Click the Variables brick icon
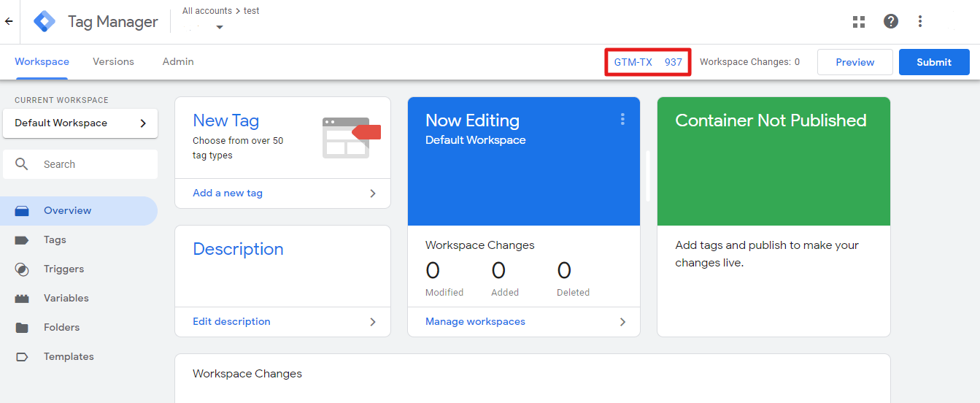The height and width of the screenshot is (403, 980). pos(22,299)
